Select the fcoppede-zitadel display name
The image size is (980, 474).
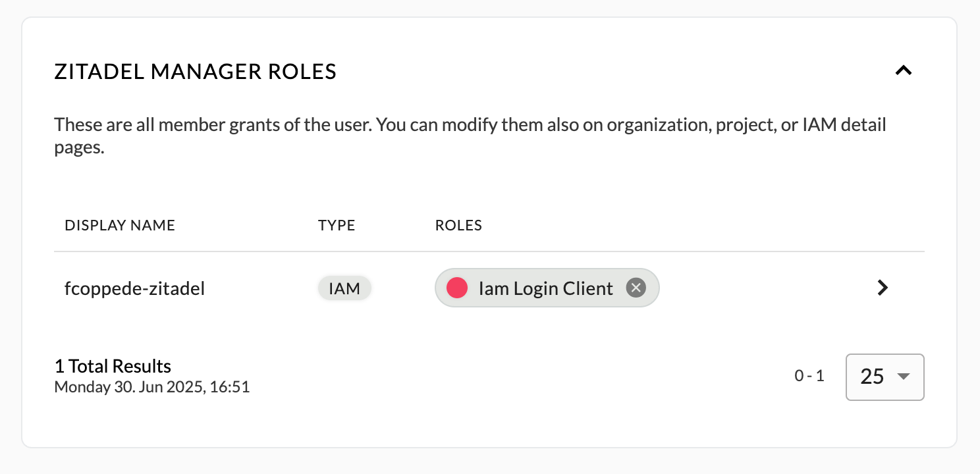(x=135, y=288)
